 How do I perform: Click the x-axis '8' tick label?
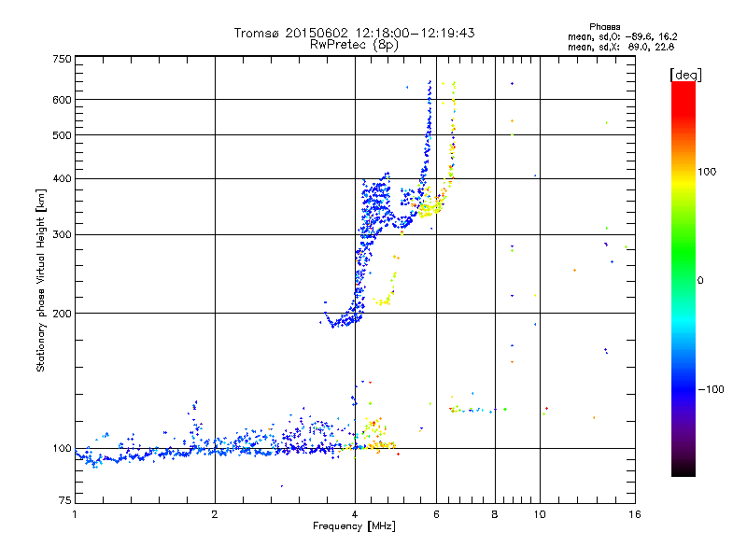click(x=495, y=514)
